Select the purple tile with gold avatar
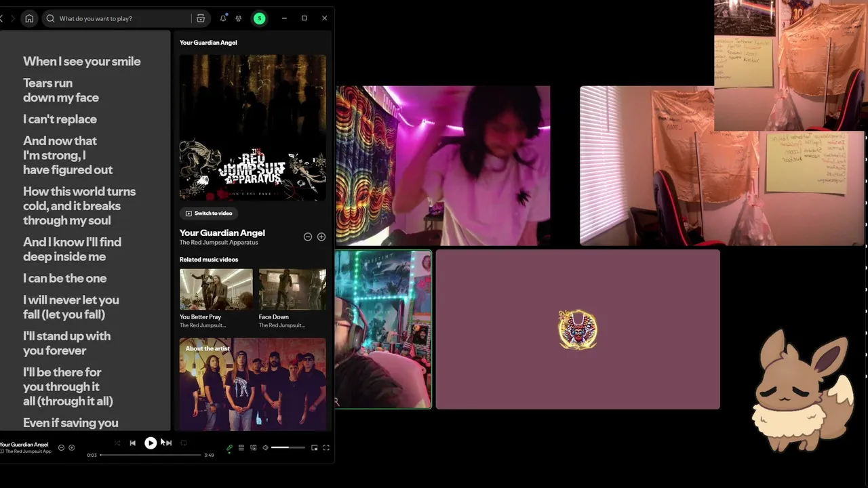The width and height of the screenshot is (868, 488). 578,329
